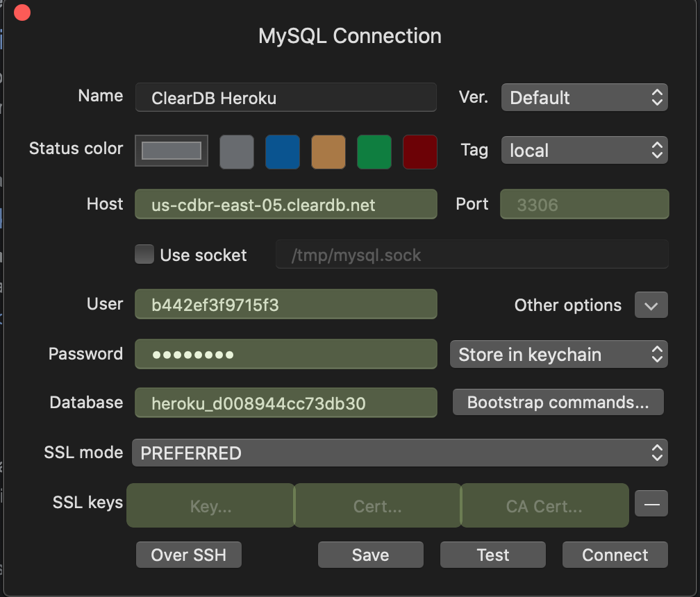Enable the Use socket checkbox
The height and width of the screenshot is (597, 700).
(x=144, y=254)
